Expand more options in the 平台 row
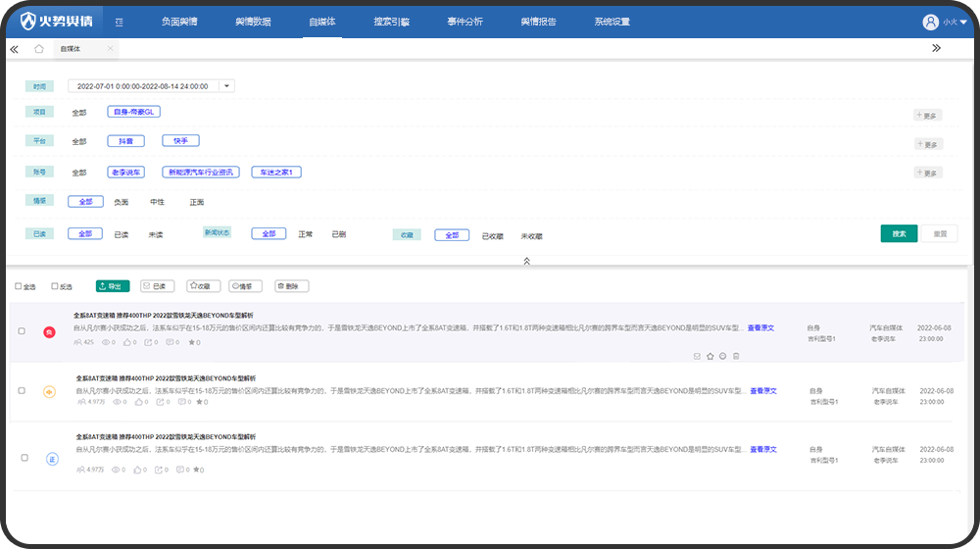Image resolution: width=980 pixels, height=549 pixels. [927, 144]
